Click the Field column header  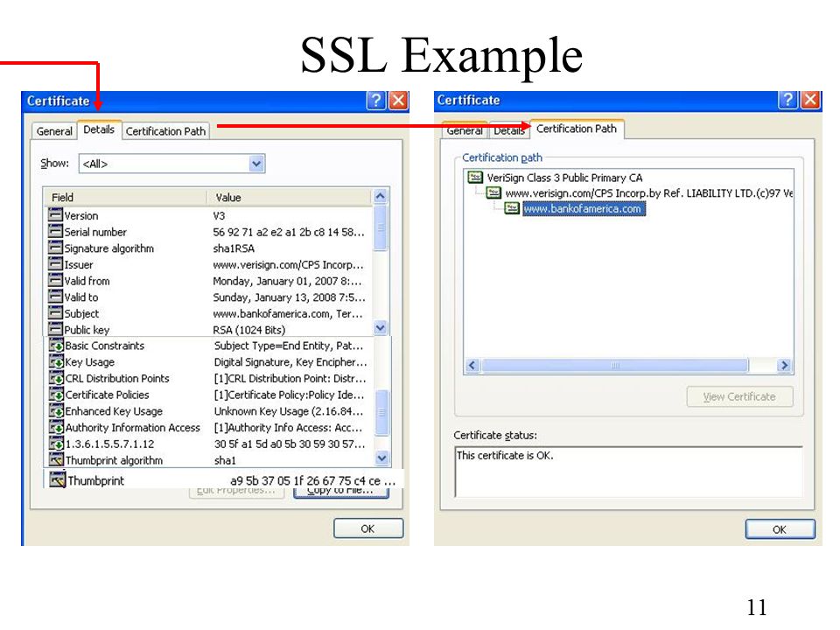125,197
